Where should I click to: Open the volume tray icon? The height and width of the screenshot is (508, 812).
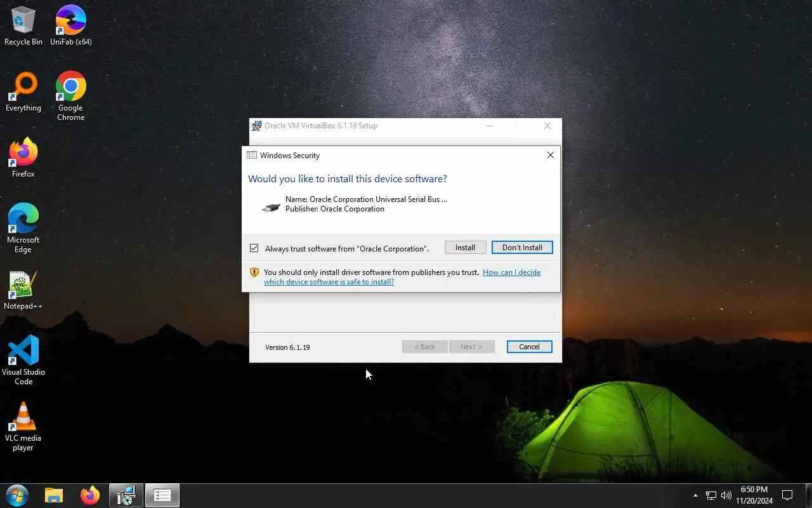726,495
